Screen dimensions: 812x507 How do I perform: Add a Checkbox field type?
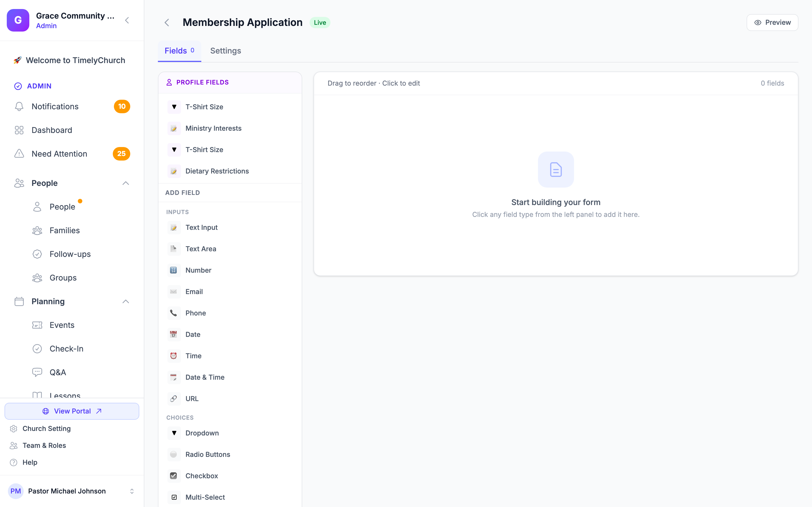coord(230,475)
